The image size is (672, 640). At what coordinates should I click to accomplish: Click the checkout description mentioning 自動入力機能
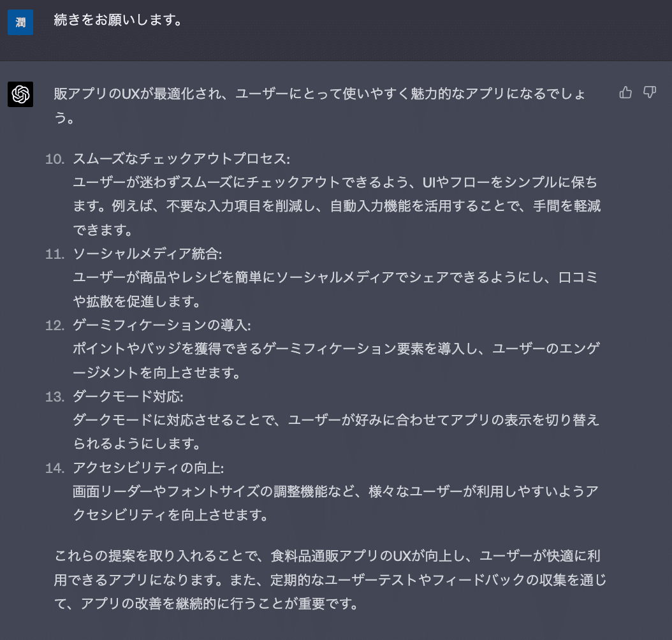pyautogui.click(x=336, y=206)
